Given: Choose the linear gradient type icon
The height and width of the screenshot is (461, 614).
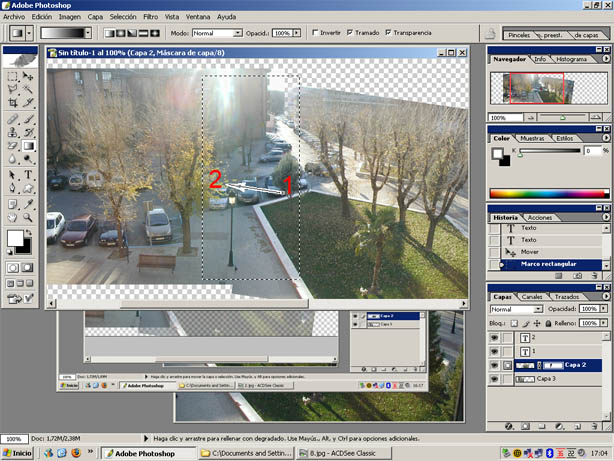Looking at the screenshot, I should click(x=110, y=33).
